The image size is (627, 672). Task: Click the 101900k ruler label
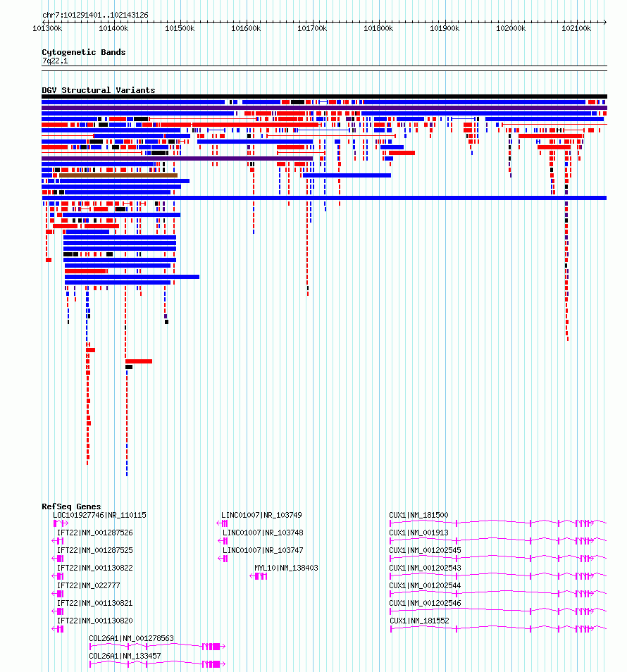point(445,28)
